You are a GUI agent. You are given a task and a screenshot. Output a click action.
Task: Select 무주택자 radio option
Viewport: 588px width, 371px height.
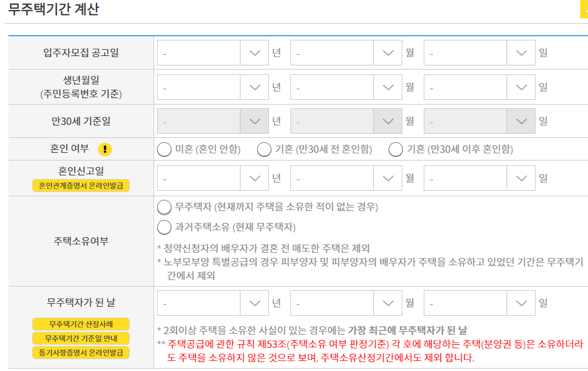coord(164,207)
